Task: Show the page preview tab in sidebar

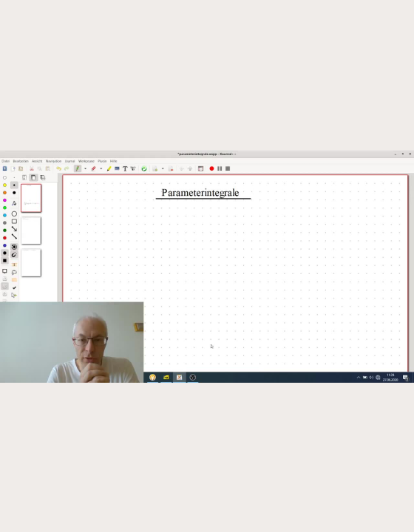Action: coord(33,177)
